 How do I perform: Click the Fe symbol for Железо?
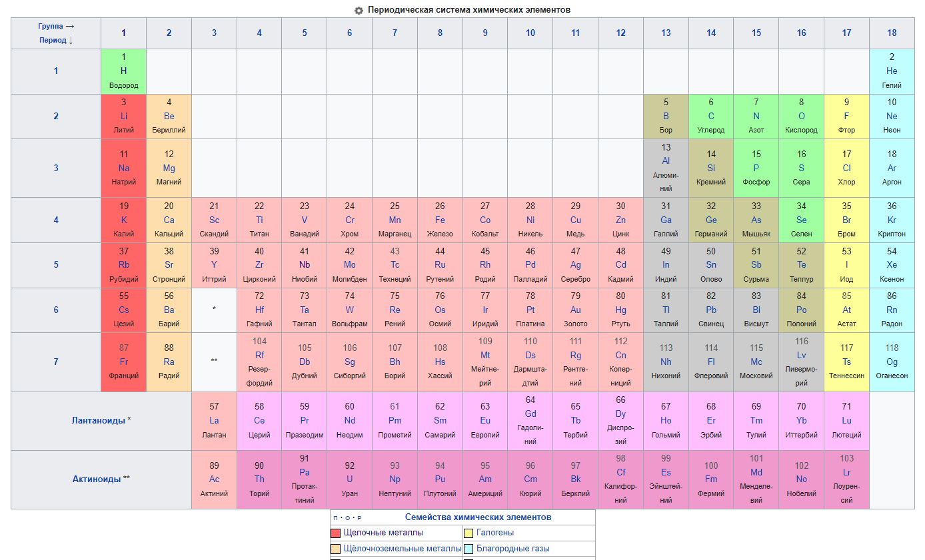coord(440,220)
